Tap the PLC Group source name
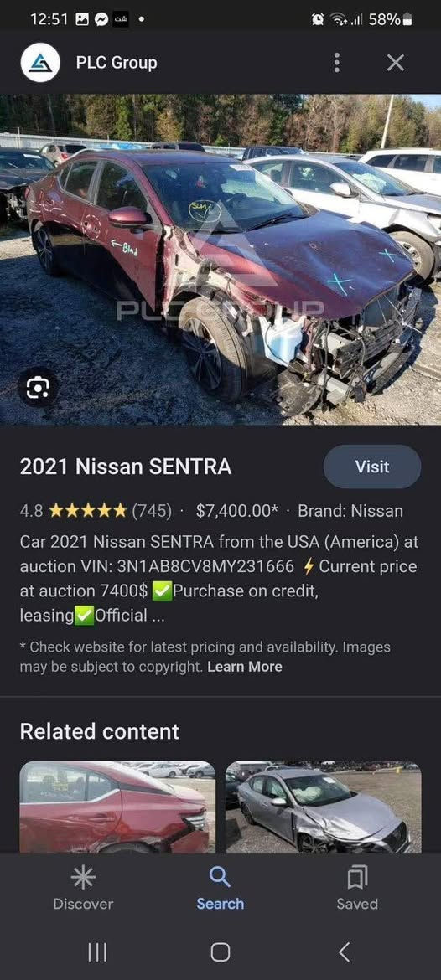441x980 pixels. click(x=117, y=63)
